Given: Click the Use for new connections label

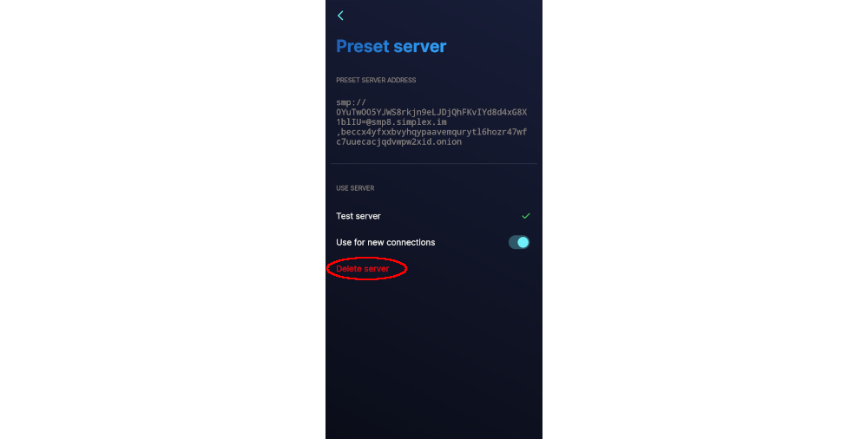Looking at the screenshot, I should tap(385, 242).
